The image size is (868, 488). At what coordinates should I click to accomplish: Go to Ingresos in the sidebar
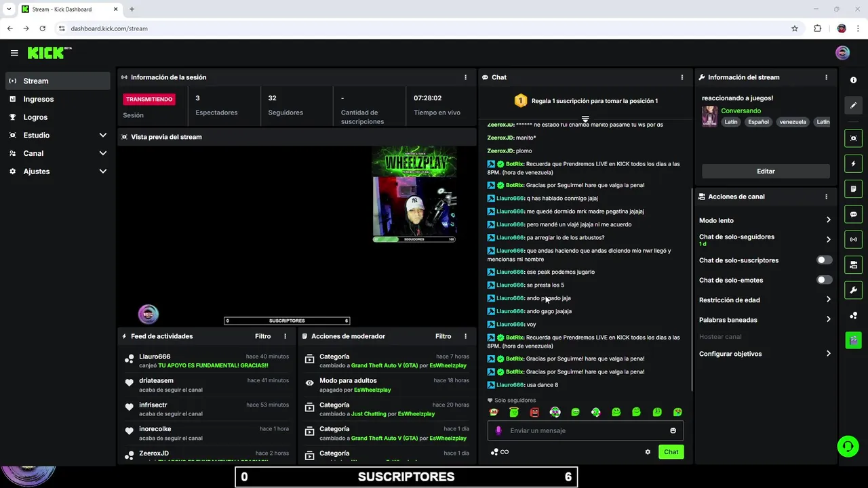pyautogui.click(x=57, y=99)
